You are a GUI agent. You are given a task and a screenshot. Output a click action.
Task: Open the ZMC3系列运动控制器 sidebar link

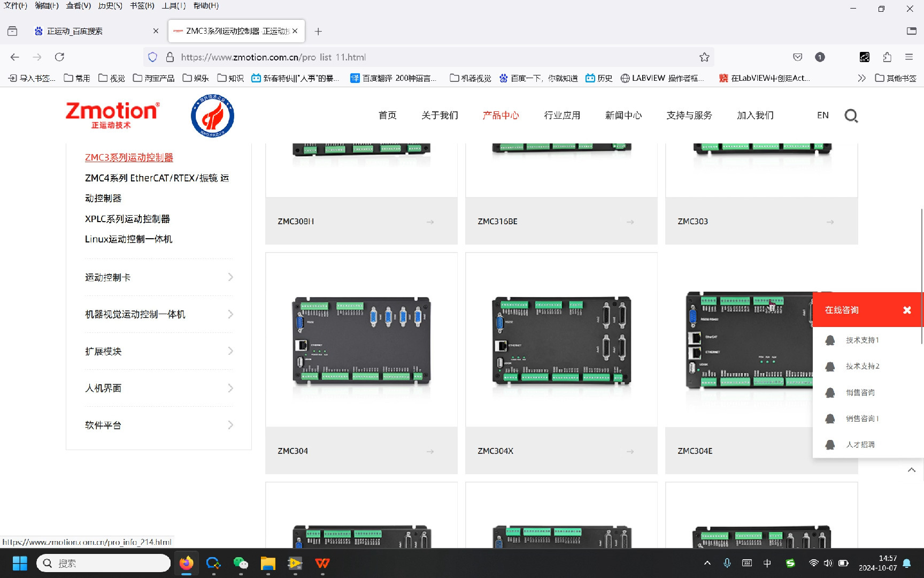point(129,157)
